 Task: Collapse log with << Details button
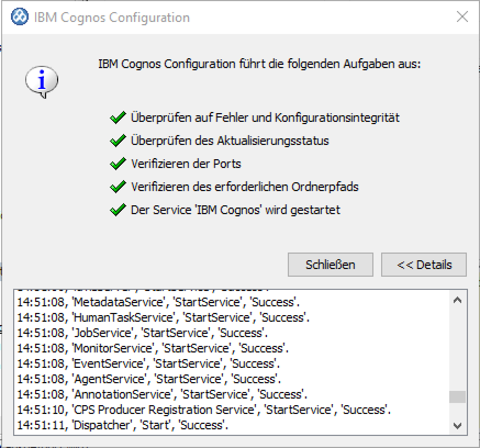(424, 265)
